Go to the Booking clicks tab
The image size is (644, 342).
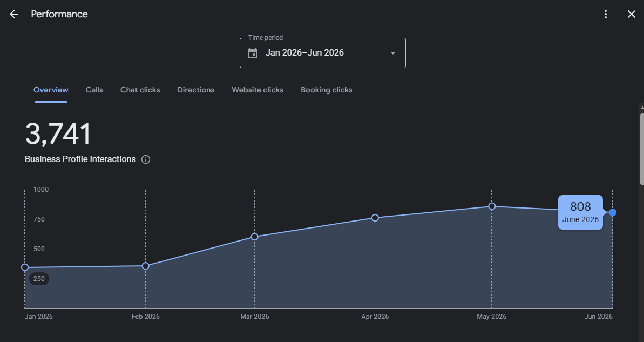coord(327,90)
